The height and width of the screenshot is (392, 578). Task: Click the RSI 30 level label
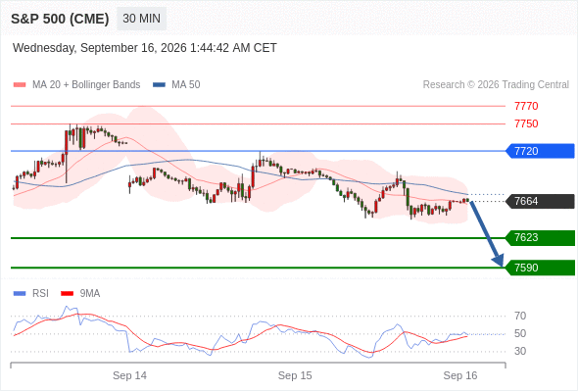coord(520,352)
